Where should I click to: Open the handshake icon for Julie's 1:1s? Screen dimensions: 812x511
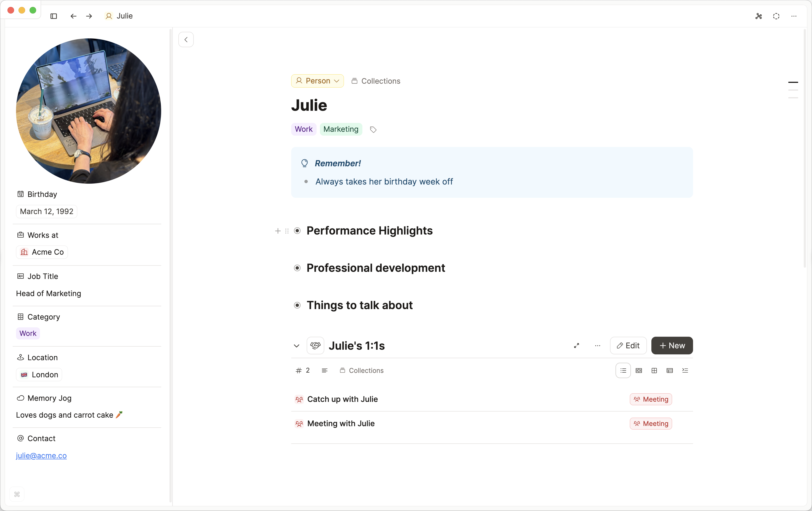click(x=315, y=346)
